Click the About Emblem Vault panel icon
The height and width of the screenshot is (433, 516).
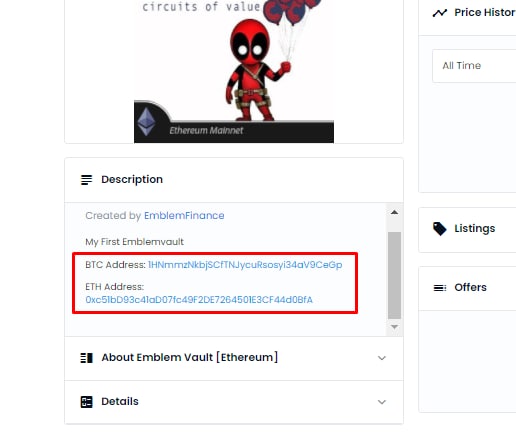pos(86,358)
